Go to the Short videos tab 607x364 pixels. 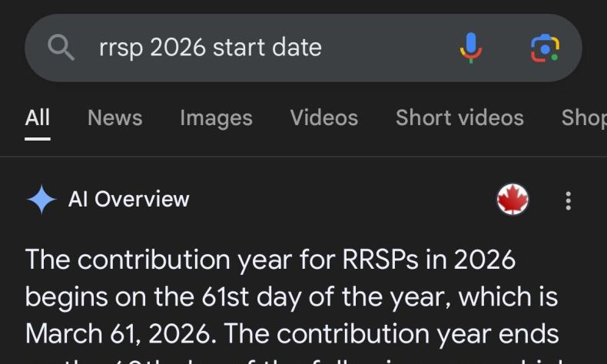(x=459, y=117)
